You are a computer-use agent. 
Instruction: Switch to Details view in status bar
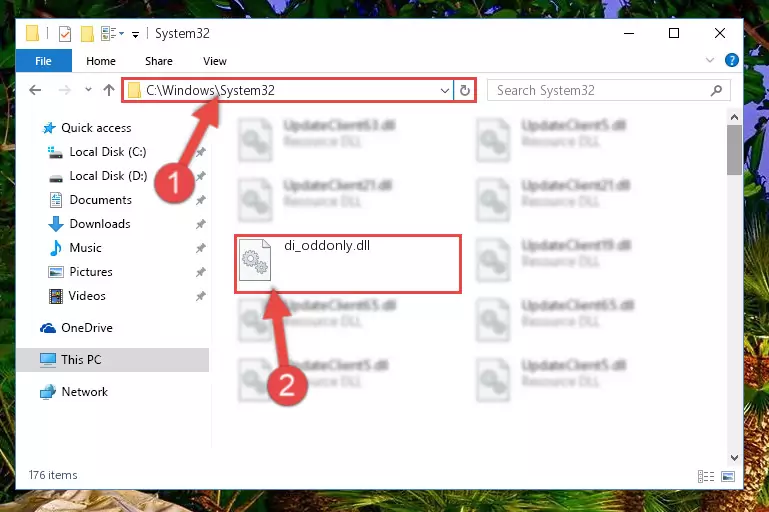tap(706, 476)
